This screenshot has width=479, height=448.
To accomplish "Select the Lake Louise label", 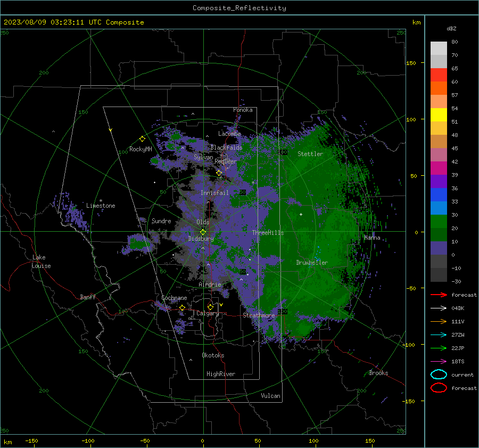I will point(41,262).
